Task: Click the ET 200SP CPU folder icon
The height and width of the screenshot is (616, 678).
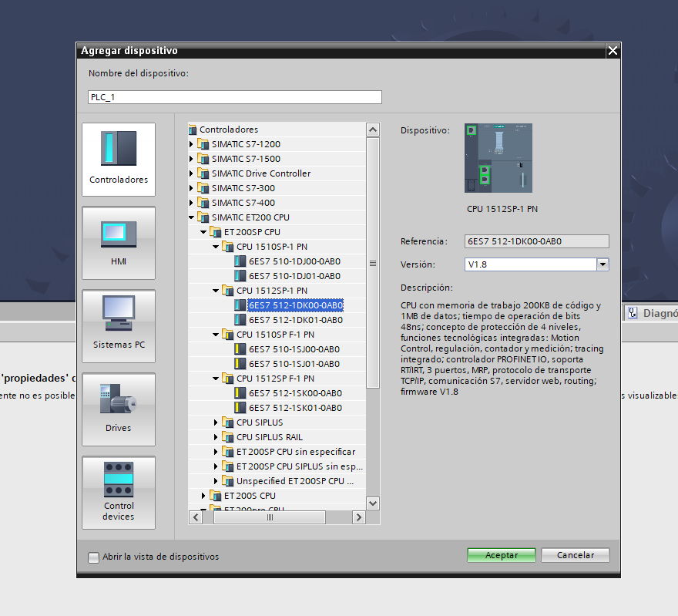Action: pos(216,232)
